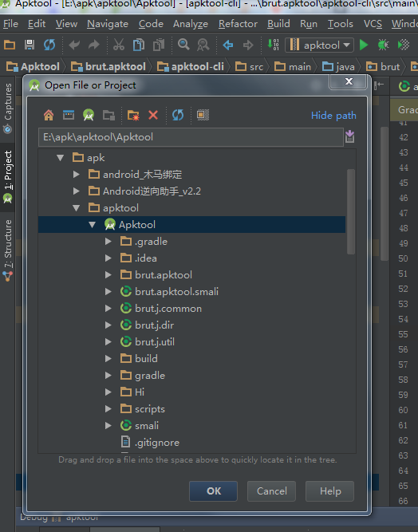Click the Project directory Android icon in dialog
The width and height of the screenshot is (418, 532).
pos(89,116)
